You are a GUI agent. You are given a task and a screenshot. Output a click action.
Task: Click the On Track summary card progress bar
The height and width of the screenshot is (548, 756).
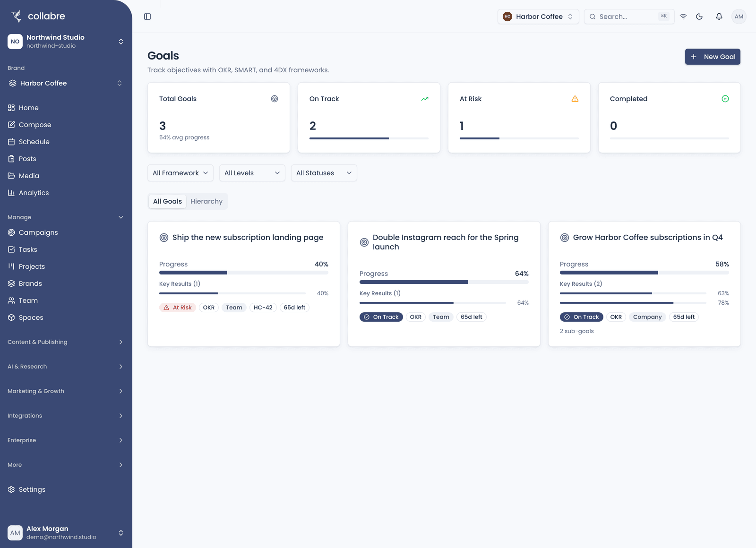coord(369,138)
